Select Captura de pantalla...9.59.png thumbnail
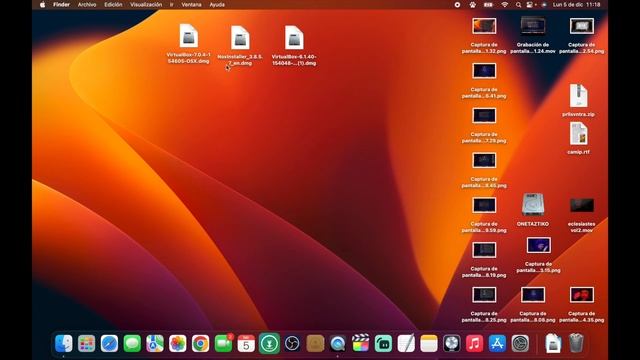Viewport: 640px width, 360px height. click(x=484, y=205)
